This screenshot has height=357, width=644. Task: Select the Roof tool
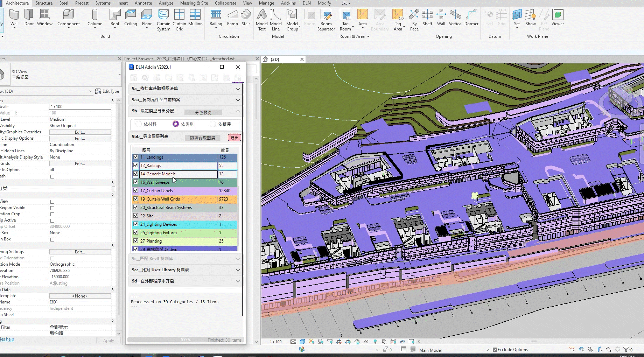(115, 18)
